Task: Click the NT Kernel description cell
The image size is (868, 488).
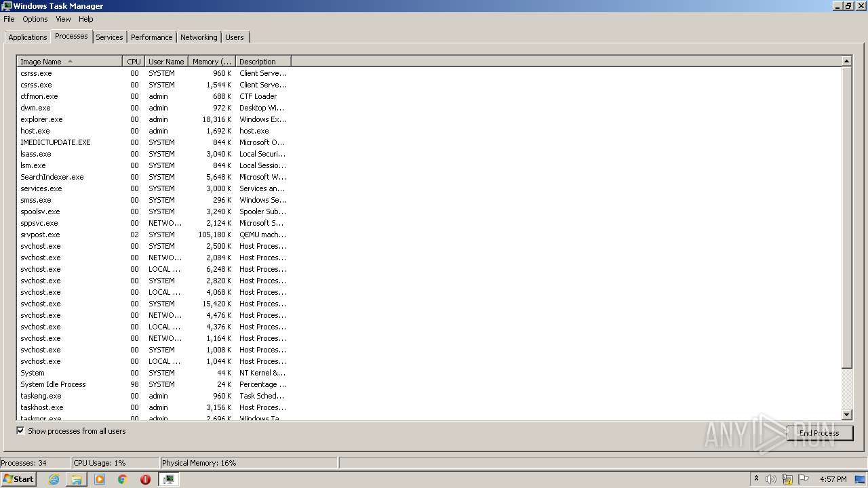Action: point(263,373)
